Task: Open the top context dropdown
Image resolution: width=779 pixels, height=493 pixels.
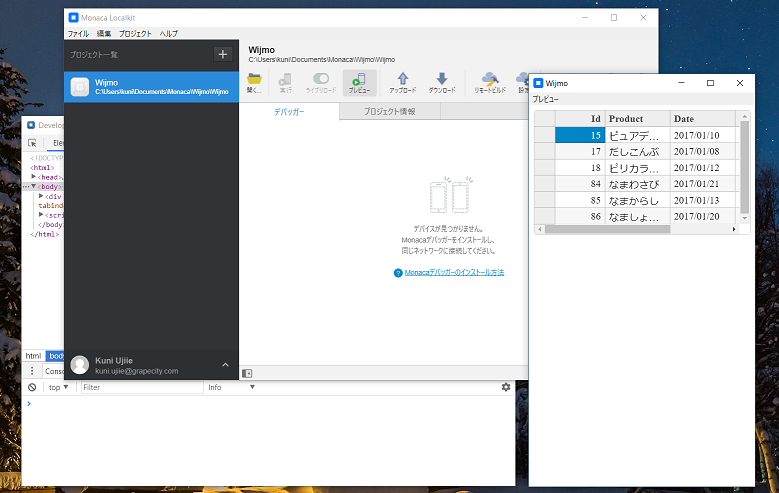Action: point(59,387)
